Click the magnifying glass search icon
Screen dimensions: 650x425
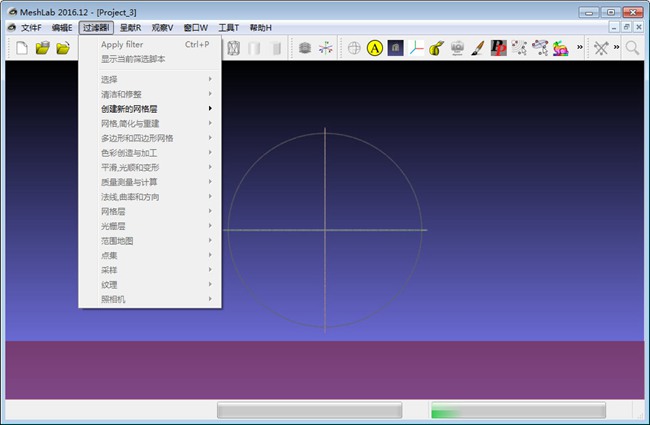632,48
